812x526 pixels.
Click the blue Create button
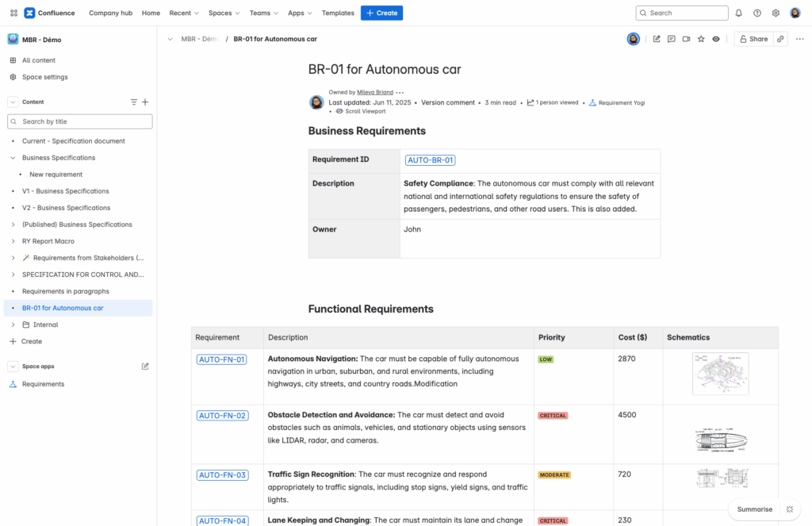381,13
